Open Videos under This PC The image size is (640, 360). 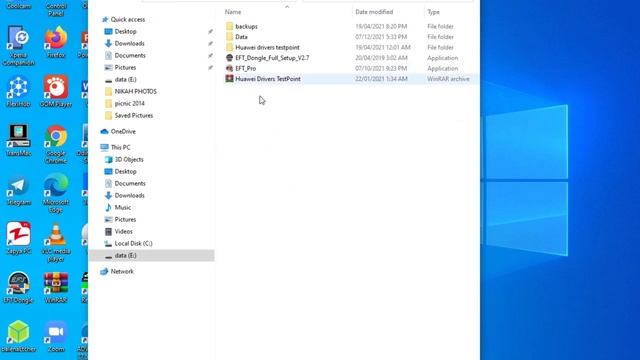[x=123, y=231]
